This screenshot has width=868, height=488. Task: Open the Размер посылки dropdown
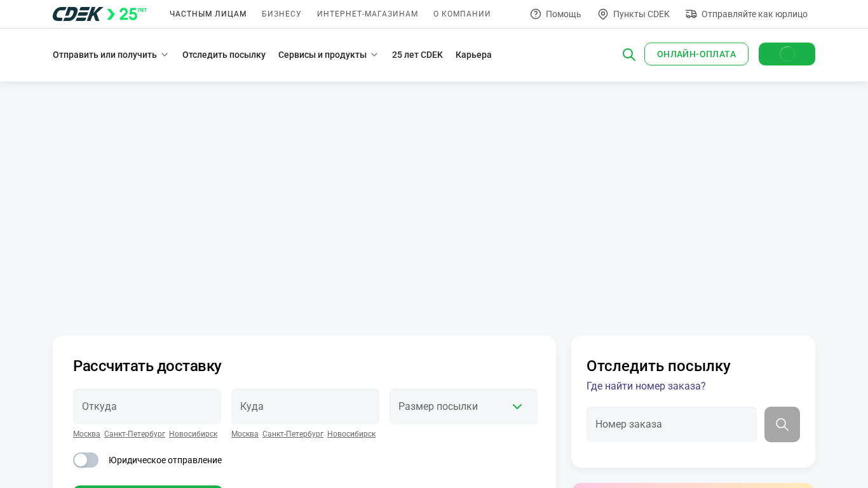463,407
